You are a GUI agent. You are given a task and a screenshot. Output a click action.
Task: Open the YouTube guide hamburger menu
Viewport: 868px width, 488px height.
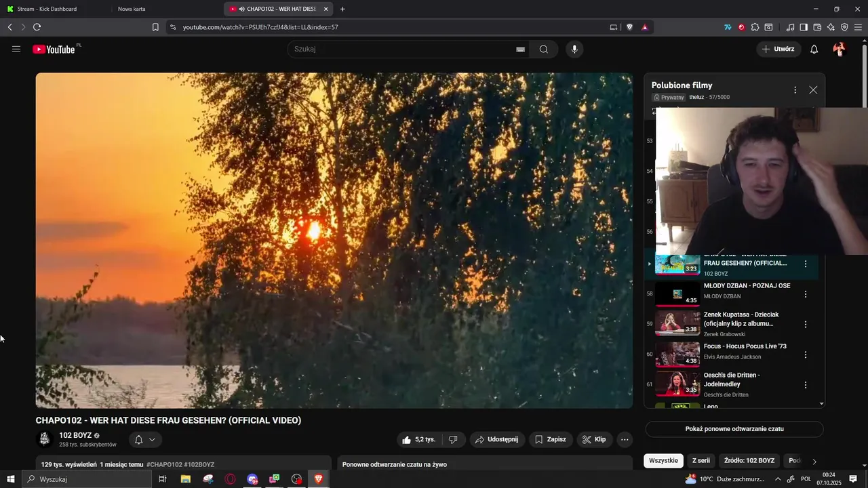pos(16,49)
